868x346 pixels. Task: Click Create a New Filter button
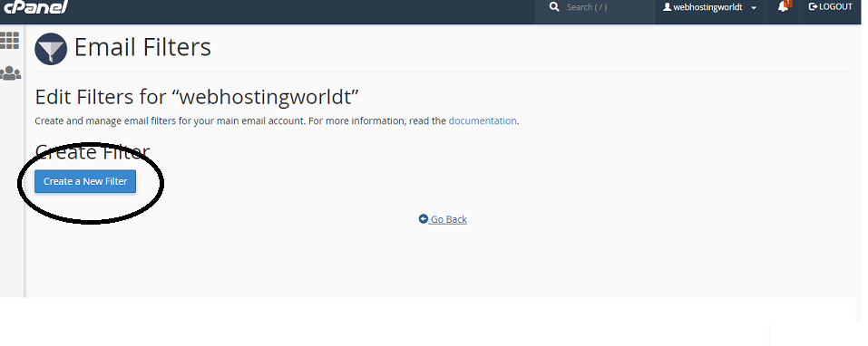coord(85,181)
